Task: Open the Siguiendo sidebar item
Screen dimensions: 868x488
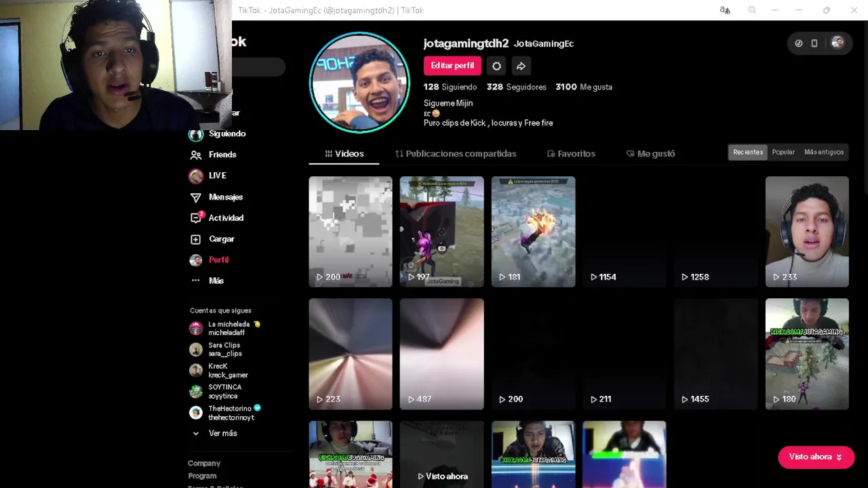Action: tap(217, 134)
